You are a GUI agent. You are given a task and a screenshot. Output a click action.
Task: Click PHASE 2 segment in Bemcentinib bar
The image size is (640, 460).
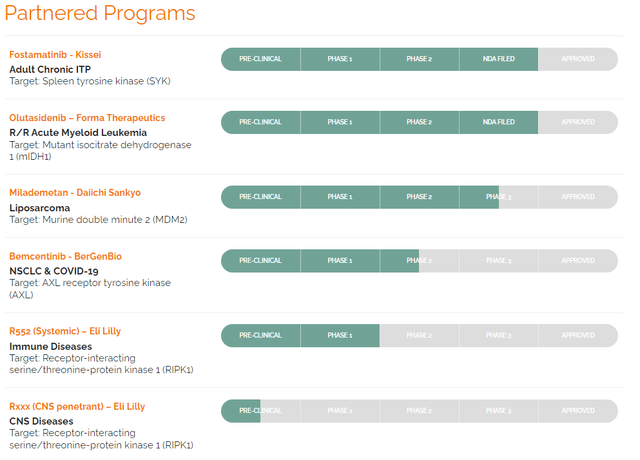pos(419,261)
